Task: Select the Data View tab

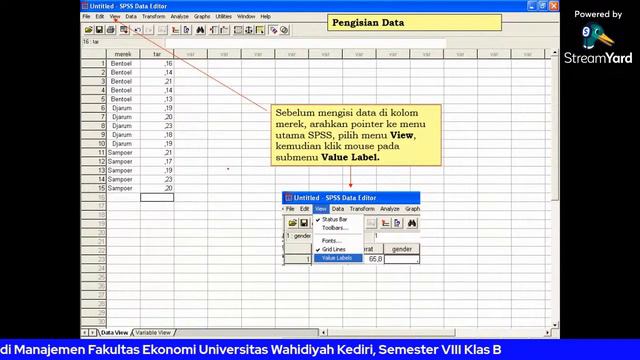Action: point(115,333)
